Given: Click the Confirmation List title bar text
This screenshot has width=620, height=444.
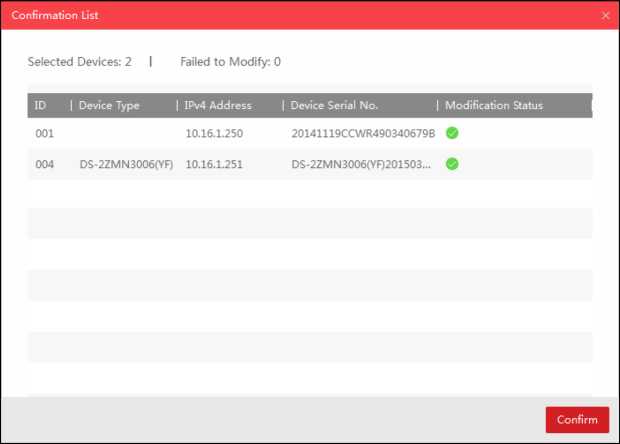Looking at the screenshot, I should click(x=55, y=16).
